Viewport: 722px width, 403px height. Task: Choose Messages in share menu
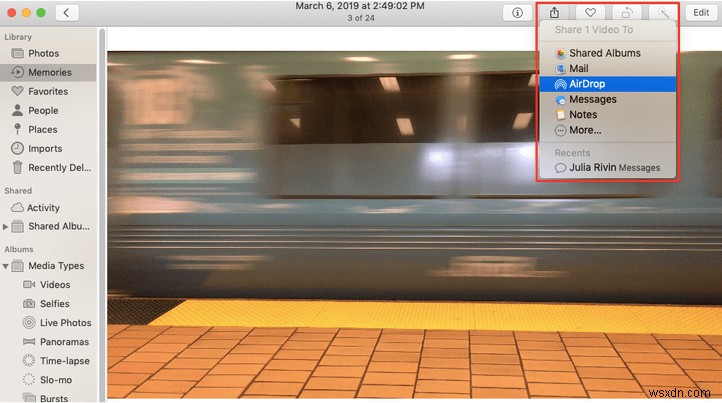607,99
